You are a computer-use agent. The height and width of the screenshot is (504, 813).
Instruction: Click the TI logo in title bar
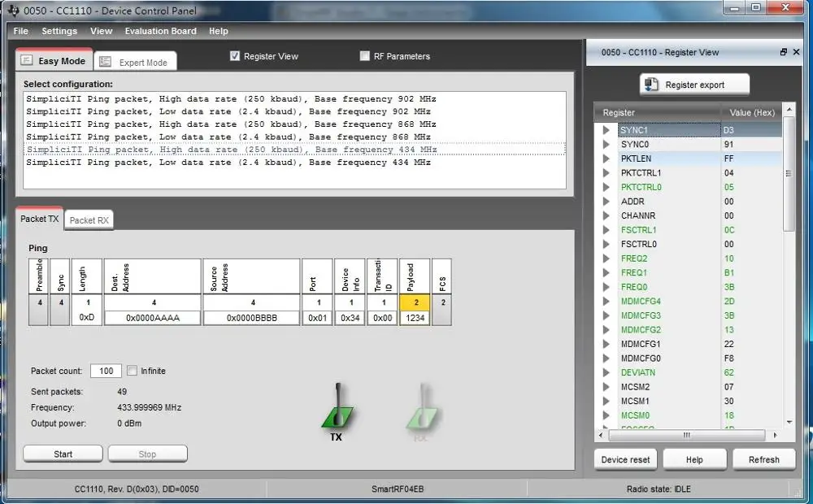(x=14, y=11)
